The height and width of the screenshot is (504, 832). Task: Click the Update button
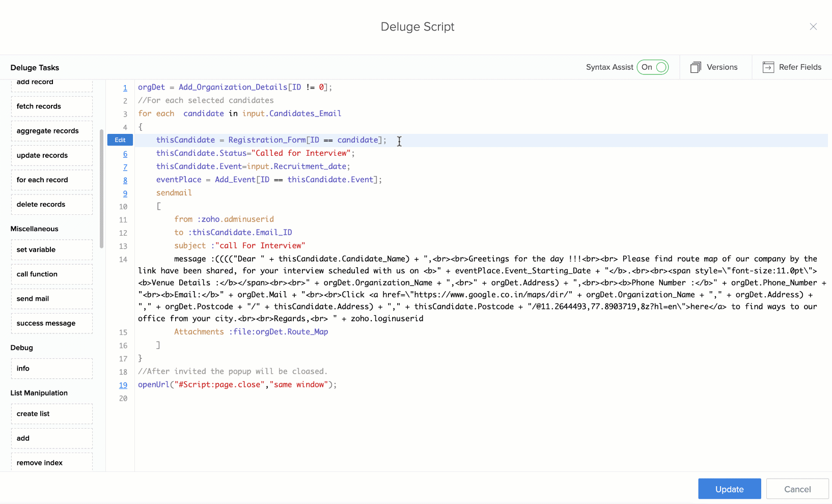click(x=729, y=489)
